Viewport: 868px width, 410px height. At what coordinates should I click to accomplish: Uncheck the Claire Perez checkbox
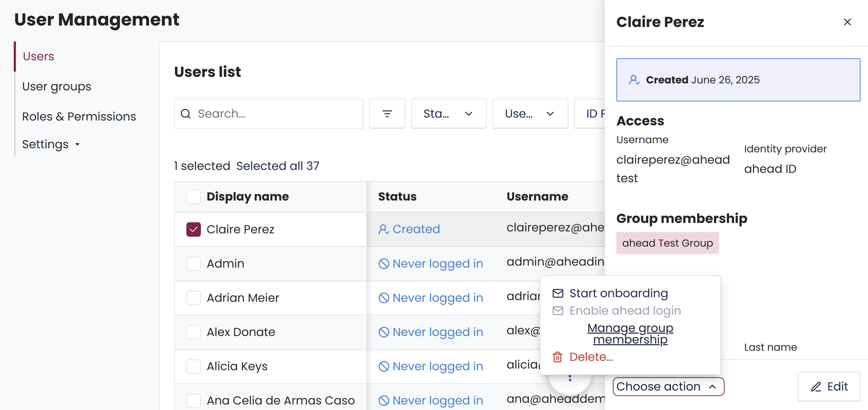tap(193, 229)
